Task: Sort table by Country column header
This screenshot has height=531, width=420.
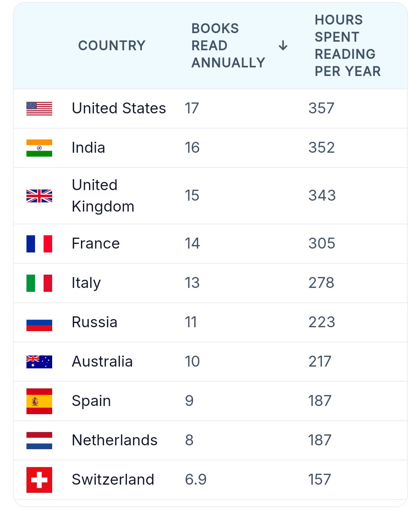Action: [112, 46]
